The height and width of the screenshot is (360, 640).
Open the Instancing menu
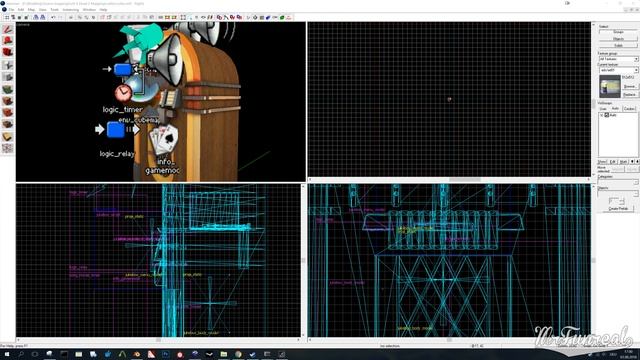coord(71,9)
